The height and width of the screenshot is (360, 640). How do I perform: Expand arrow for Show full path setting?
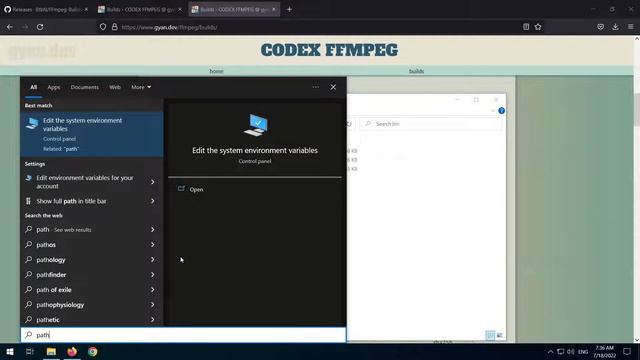click(153, 201)
